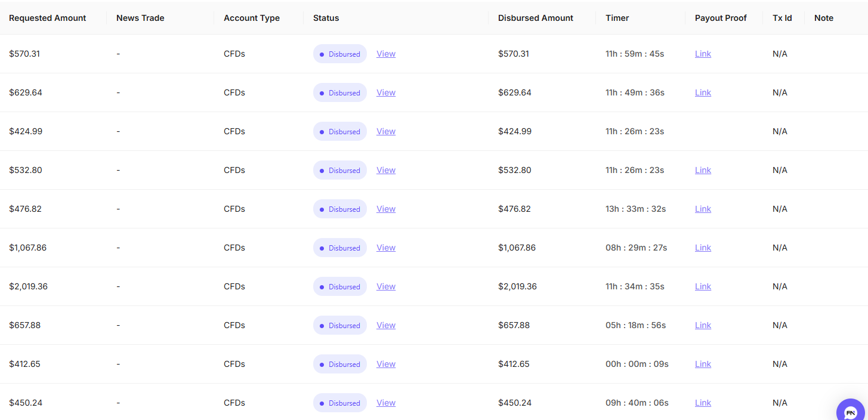Click the Status column header

pos(326,18)
